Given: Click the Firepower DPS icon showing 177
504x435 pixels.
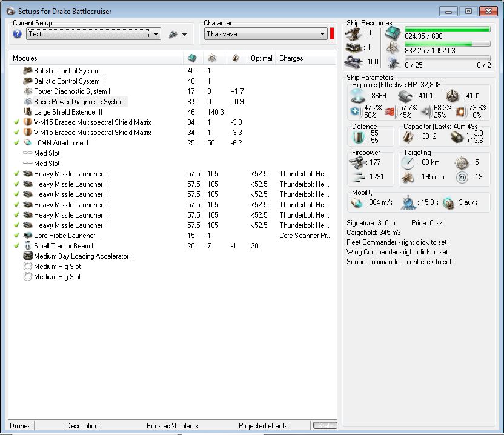Looking at the screenshot, I should [x=357, y=163].
